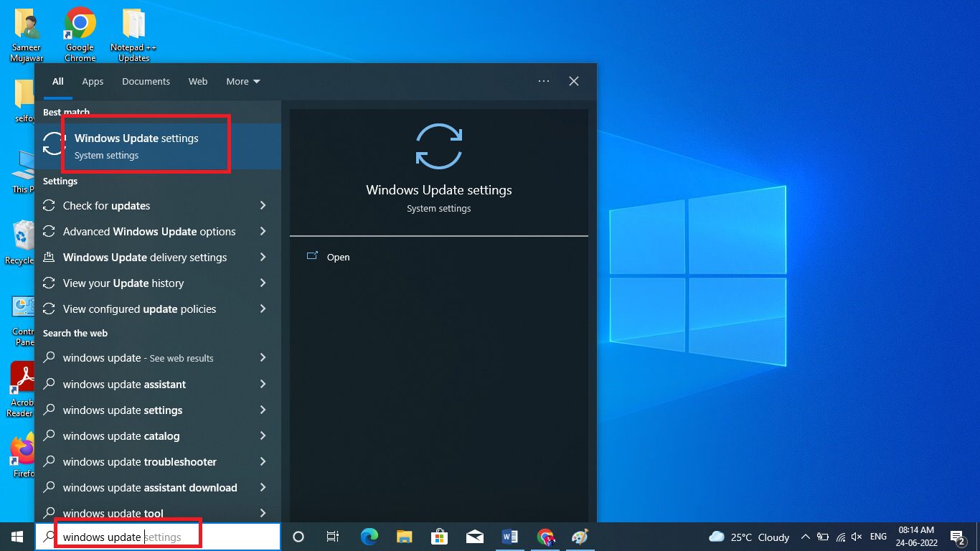Click Open in the preview pane

pos(338,257)
